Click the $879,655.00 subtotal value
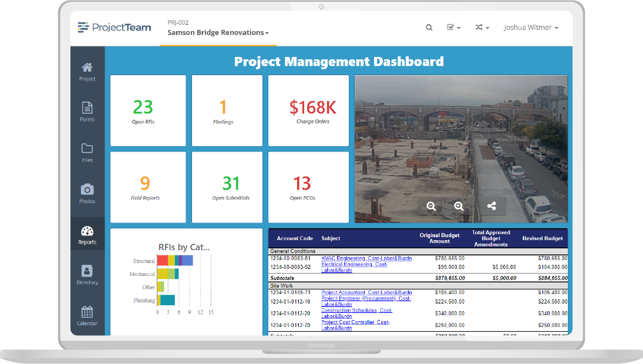 coord(450,278)
